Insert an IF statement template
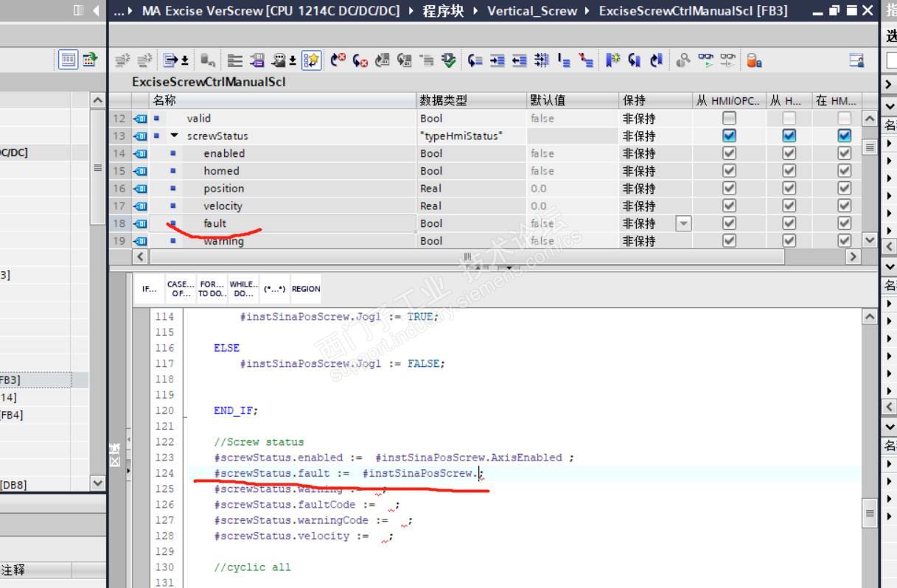The width and height of the screenshot is (897, 588). pyautogui.click(x=150, y=289)
